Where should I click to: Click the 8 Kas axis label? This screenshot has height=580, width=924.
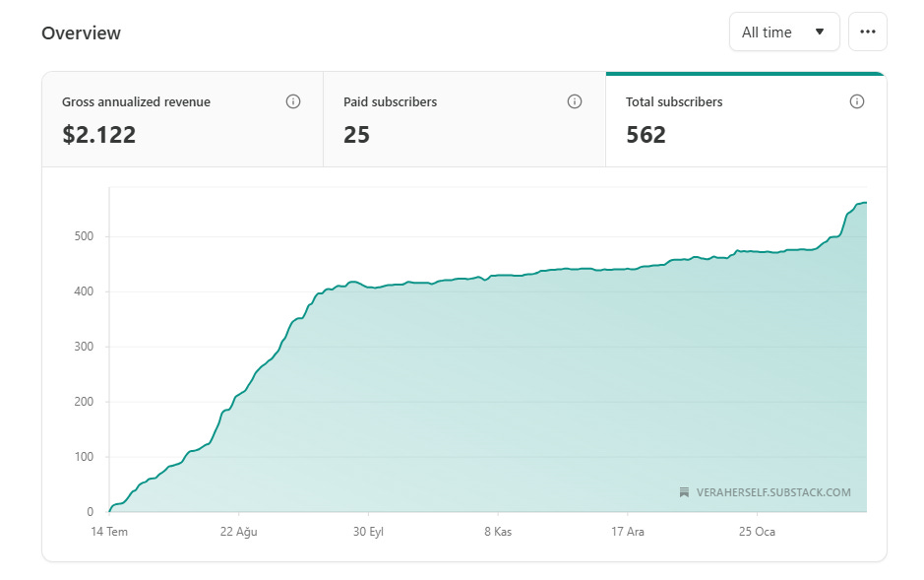click(x=498, y=532)
